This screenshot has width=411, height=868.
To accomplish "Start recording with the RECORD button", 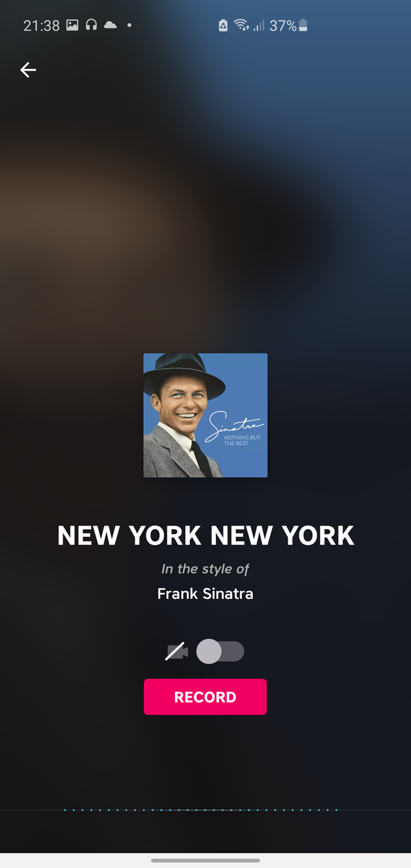I will [205, 697].
